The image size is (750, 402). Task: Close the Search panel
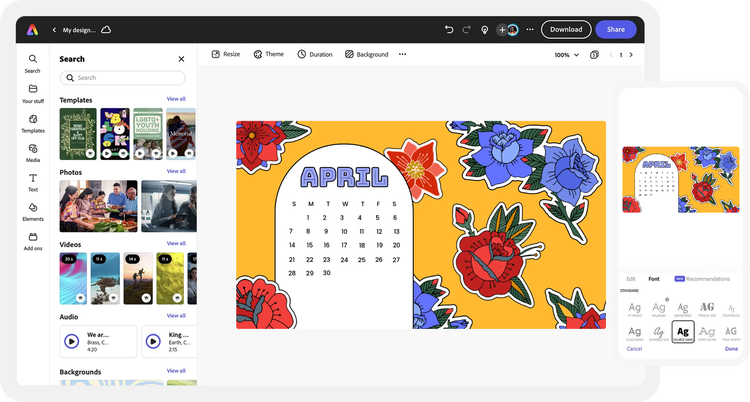tap(181, 59)
